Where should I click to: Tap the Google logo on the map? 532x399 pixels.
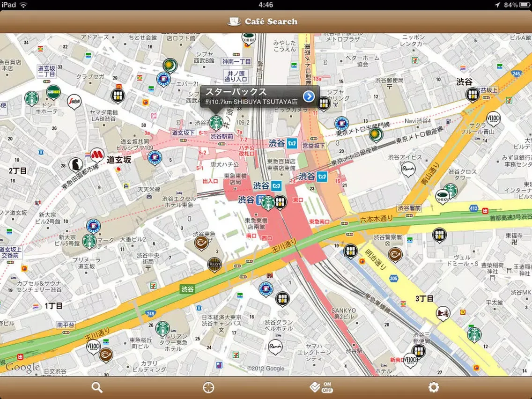22,367
